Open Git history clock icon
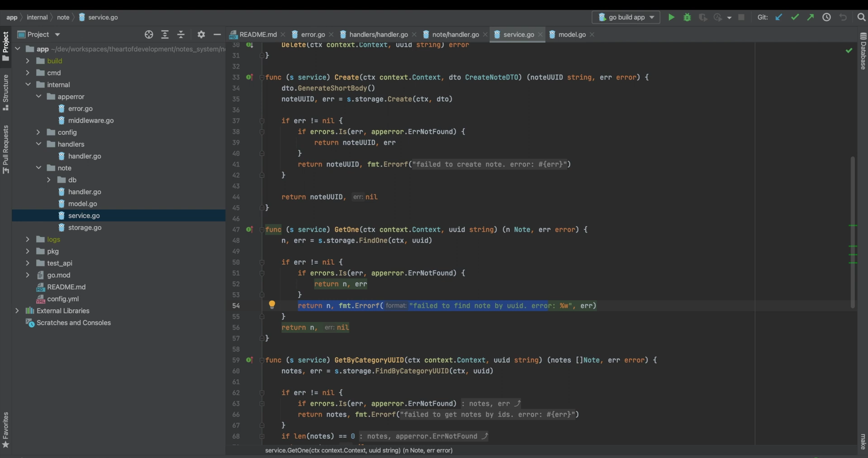Screen dimensions: 868x458 (826, 17)
